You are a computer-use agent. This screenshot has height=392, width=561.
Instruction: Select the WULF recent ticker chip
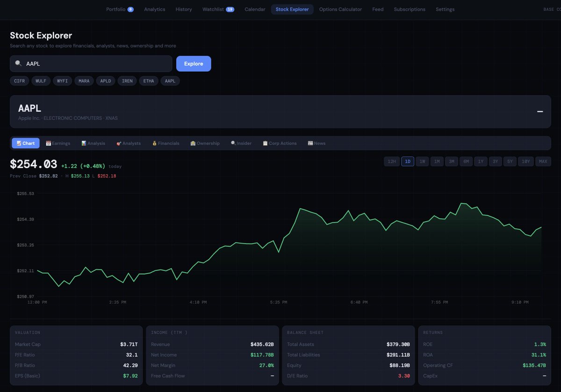[41, 81]
